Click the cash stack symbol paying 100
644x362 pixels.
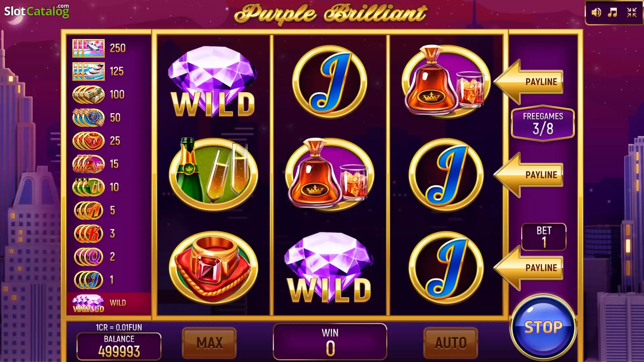point(89,95)
